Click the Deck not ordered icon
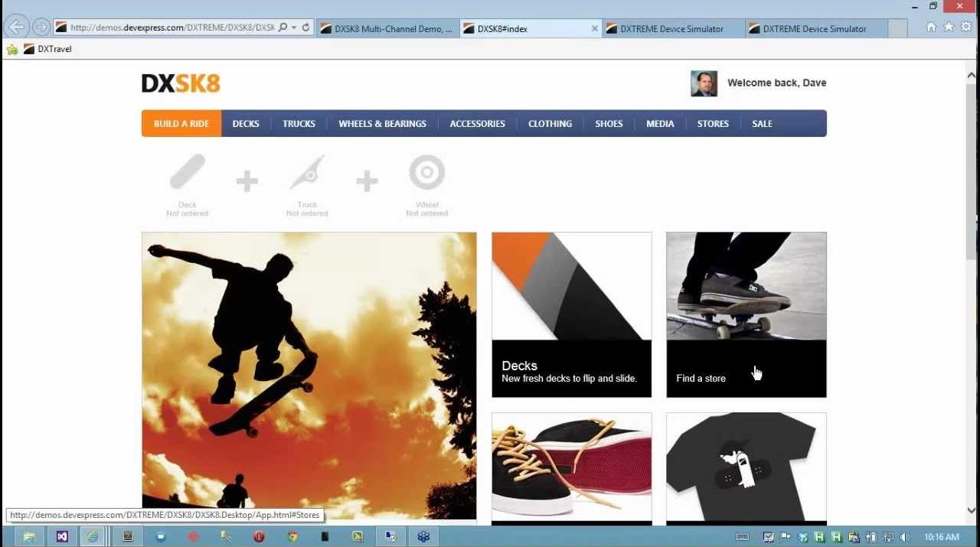The image size is (980, 547). click(188, 173)
